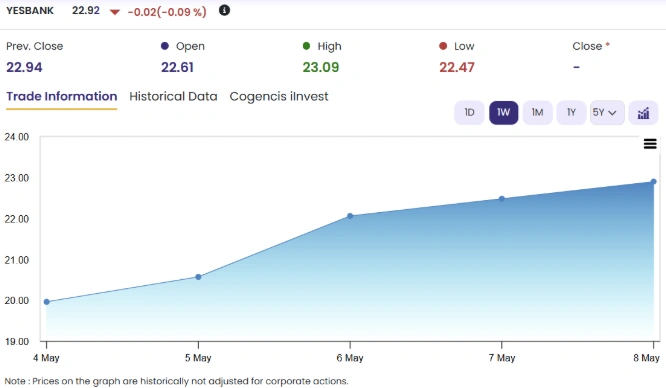Click the current price 22.92
Screen dimensions: 666x388
coord(86,11)
